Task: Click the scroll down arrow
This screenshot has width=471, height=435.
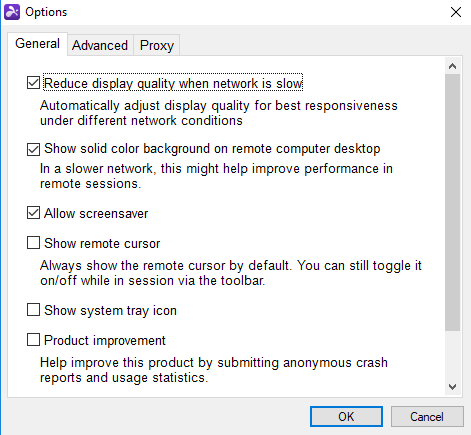Action: pyautogui.click(x=452, y=387)
